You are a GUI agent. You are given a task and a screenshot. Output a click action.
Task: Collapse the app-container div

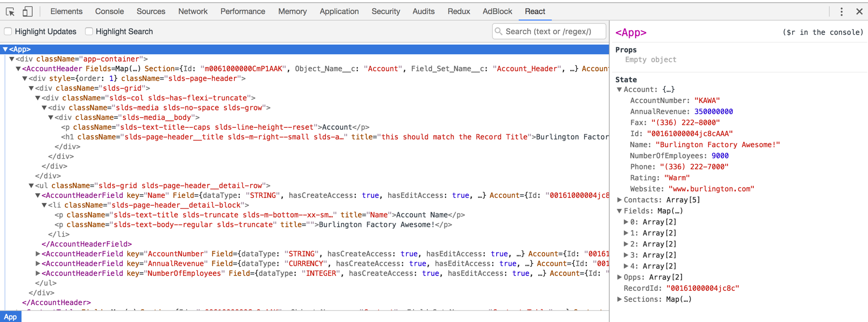pos(11,59)
